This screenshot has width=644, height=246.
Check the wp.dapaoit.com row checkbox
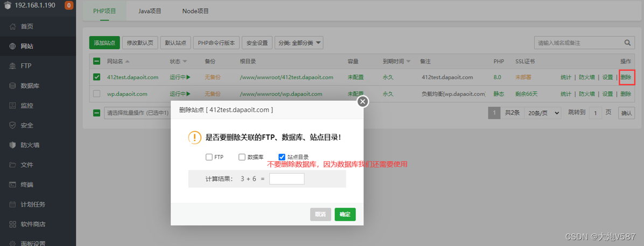[x=97, y=94]
